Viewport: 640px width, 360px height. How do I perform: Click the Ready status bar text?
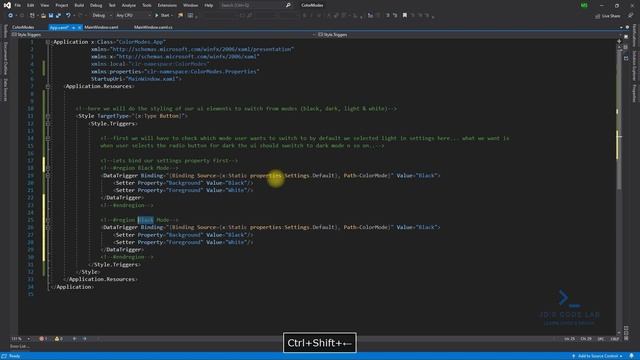(x=14, y=356)
